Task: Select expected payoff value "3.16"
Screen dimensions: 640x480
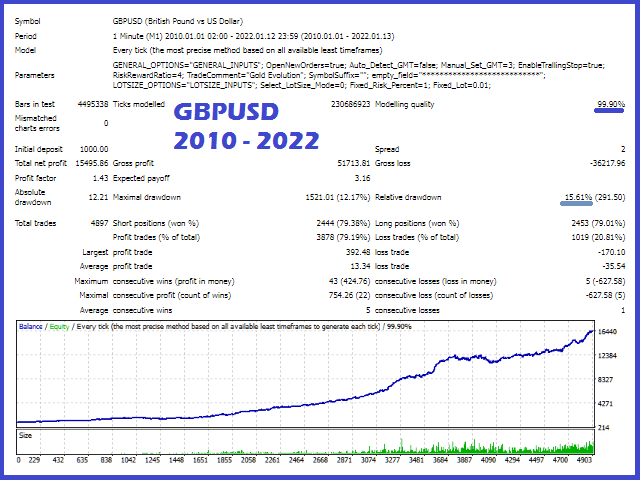Action: [362, 178]
